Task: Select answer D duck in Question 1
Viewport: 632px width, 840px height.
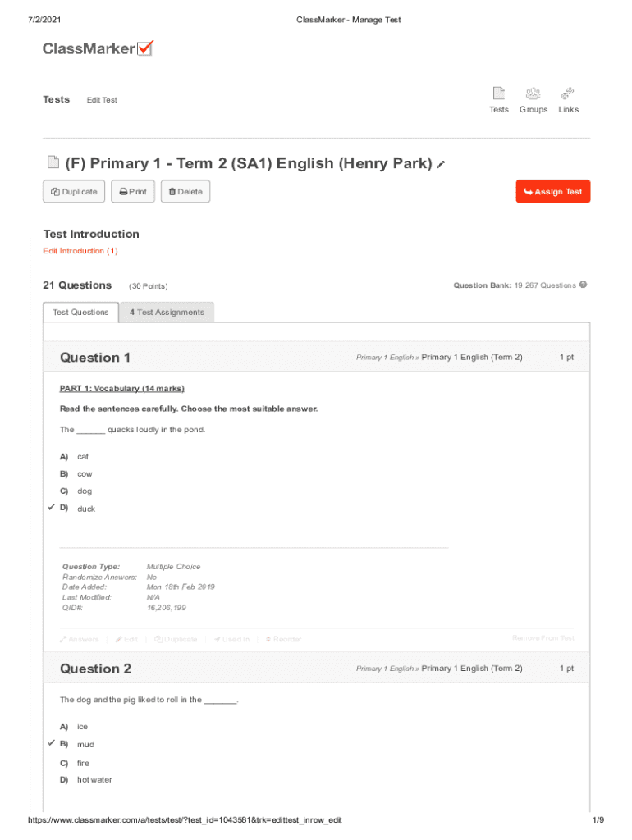Action: point(86,509)
